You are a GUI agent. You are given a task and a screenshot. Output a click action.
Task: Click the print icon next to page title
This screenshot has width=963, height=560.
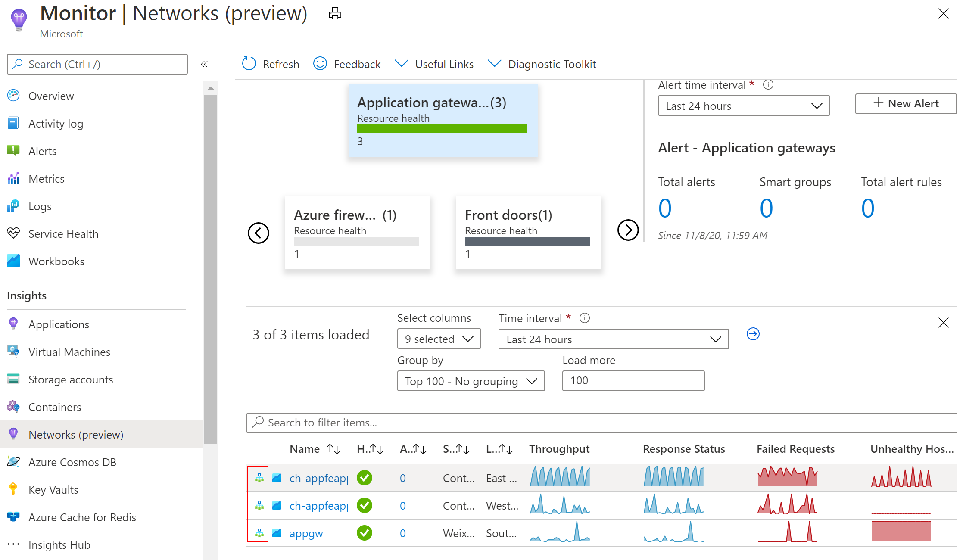click(335, 14)
